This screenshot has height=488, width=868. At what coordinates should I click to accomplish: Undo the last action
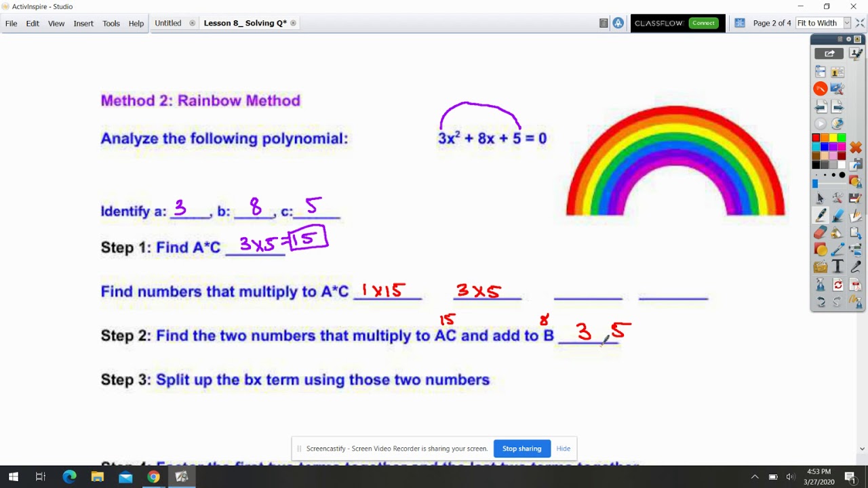(821, 302)
